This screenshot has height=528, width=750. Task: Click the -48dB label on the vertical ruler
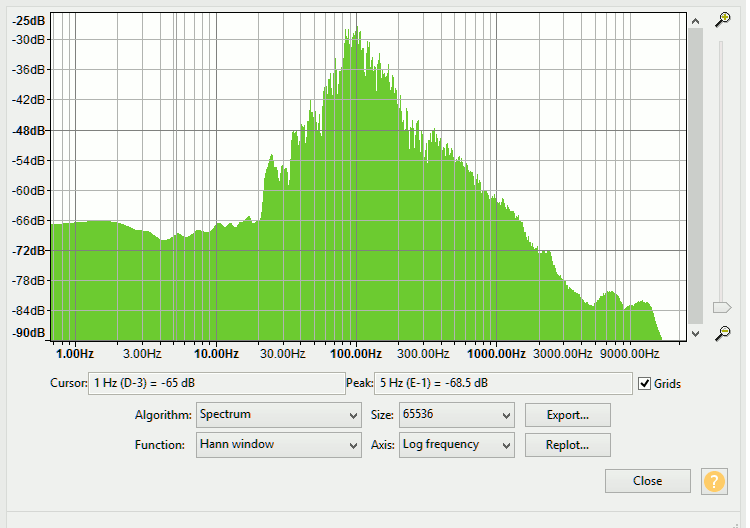coord(28,130)
